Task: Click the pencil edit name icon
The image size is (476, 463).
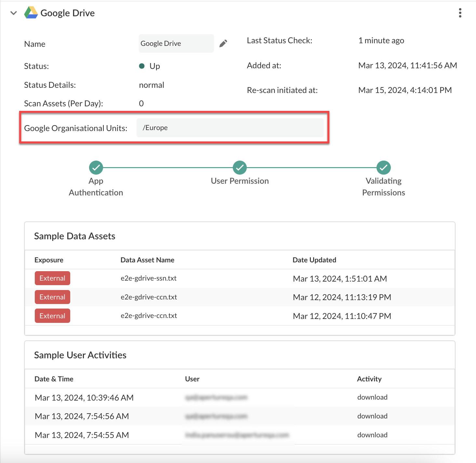Action: click(x=223, y=44)
